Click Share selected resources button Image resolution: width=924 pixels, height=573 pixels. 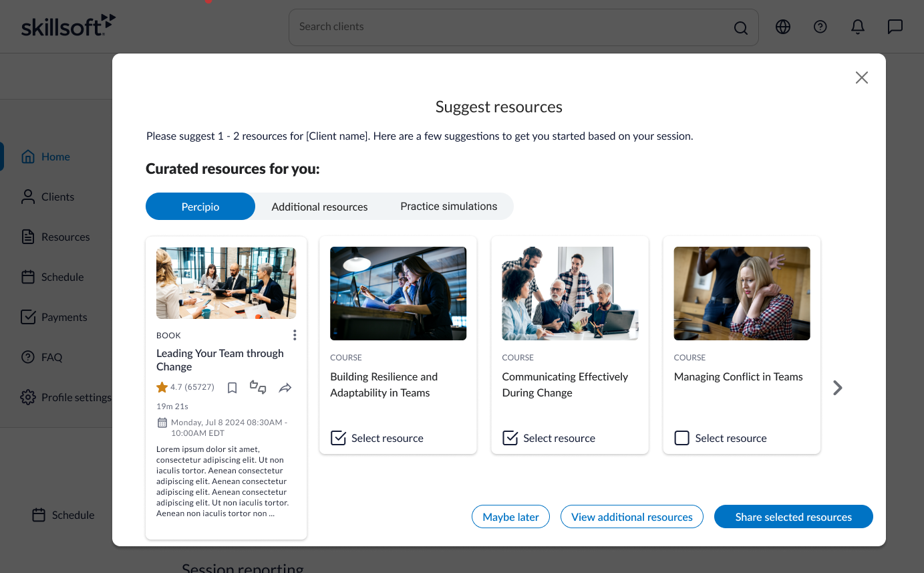(794, 517)
